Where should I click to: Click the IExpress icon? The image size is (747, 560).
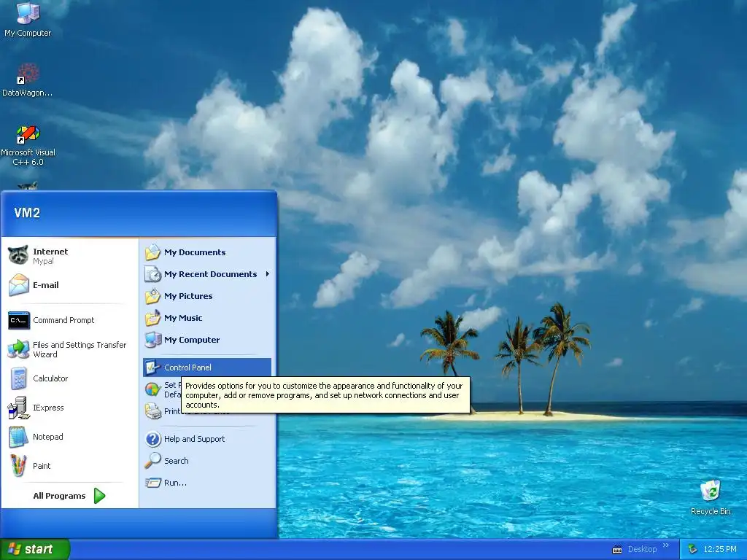point(18,408)
